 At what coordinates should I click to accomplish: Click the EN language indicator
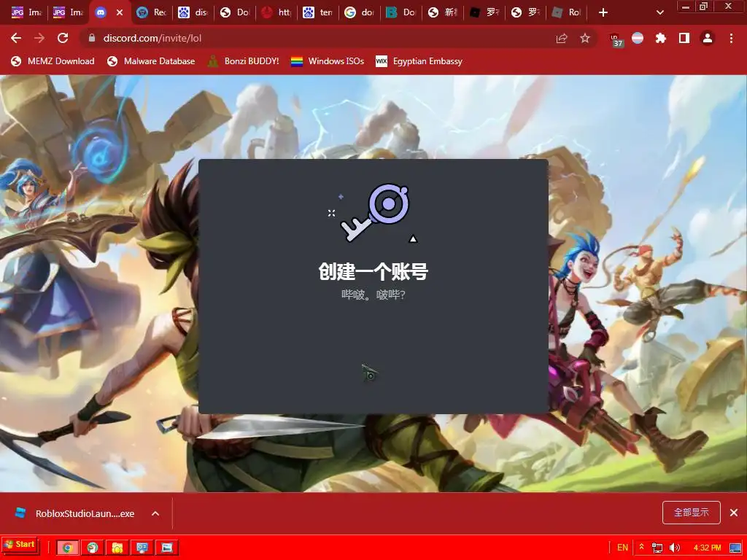click(x=622, y=548)
